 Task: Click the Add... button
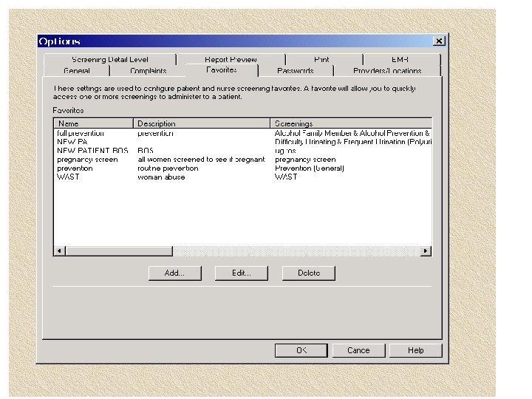174,273
